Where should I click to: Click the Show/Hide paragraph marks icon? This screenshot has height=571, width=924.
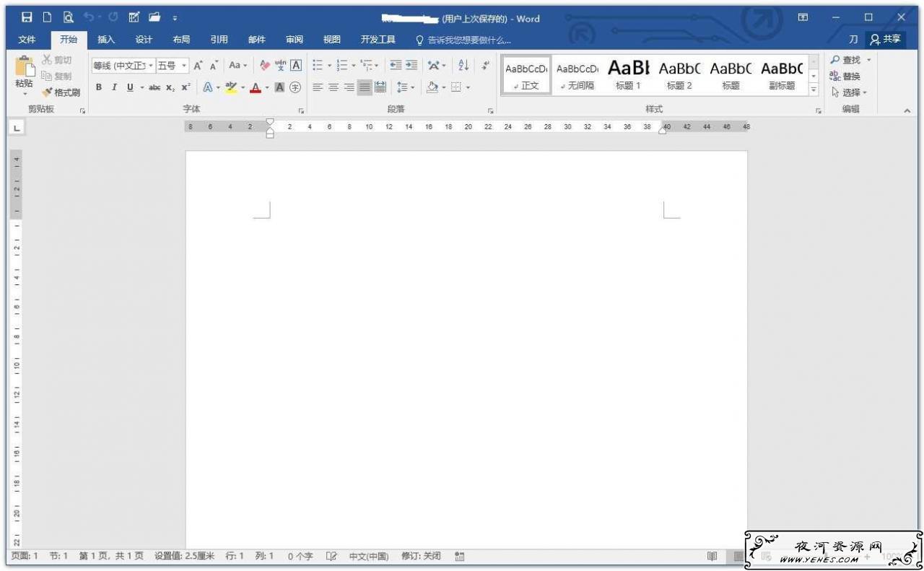485,66
